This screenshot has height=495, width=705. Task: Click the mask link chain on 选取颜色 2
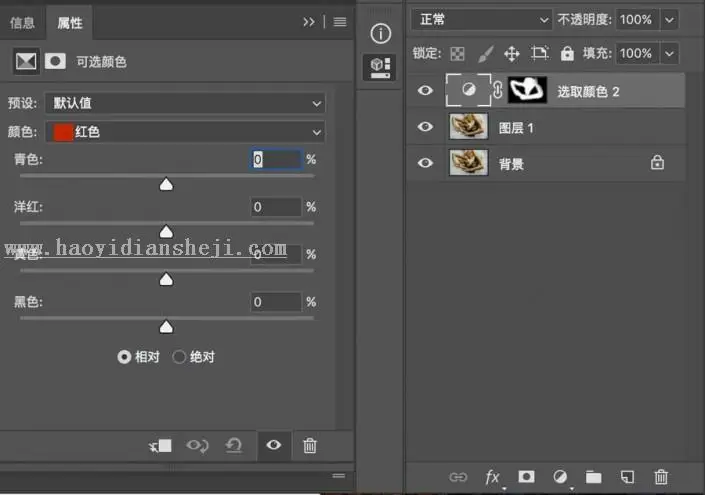pyautogui.click(x=498, y=90)
